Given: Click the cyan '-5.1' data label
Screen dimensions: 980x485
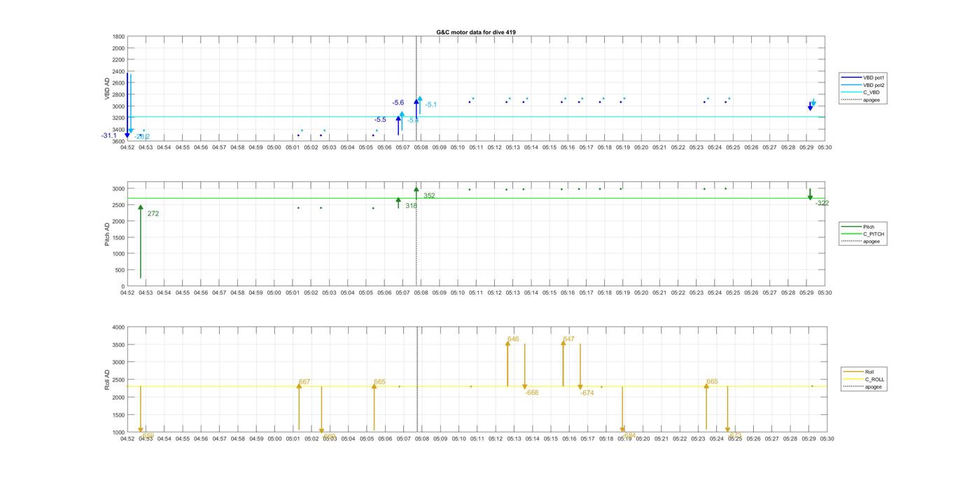Looking at the screenshot, I should pyautogui.click(x=431, y=105).
